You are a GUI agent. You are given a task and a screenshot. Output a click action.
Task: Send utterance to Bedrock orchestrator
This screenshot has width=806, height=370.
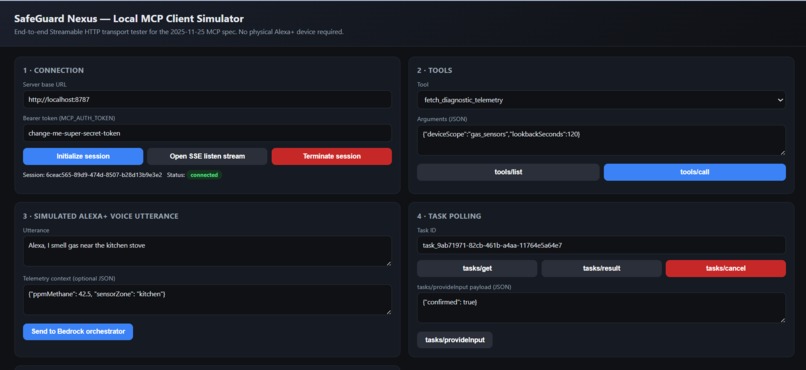pyautogui.click(x=78, y=331)
